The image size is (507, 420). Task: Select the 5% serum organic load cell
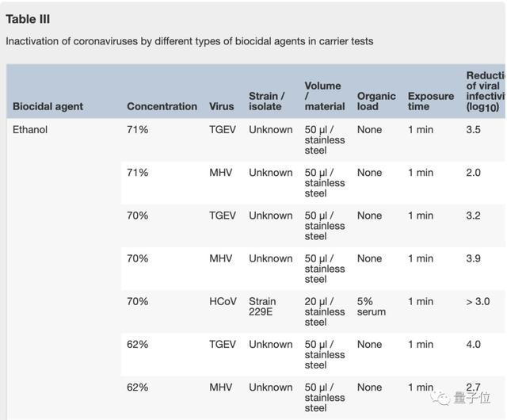click(x=372, y=306)
